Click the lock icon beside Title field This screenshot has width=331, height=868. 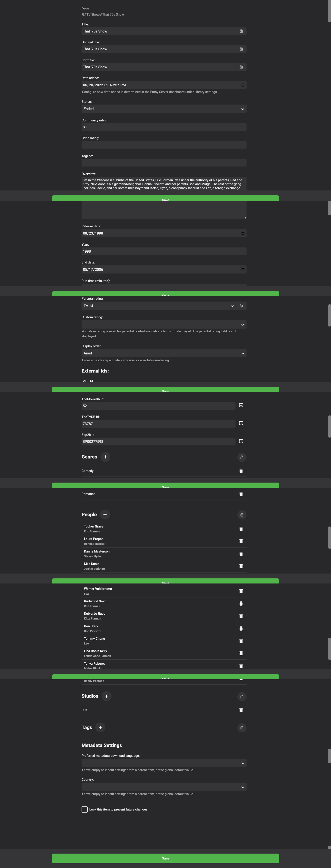[x=241, y=31]
